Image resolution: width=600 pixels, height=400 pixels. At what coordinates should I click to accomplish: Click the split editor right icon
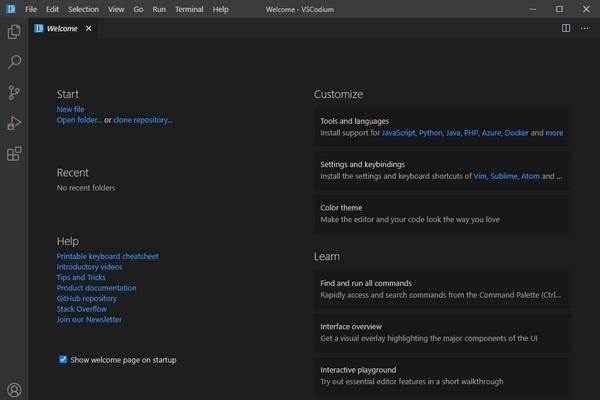point(566,28)
